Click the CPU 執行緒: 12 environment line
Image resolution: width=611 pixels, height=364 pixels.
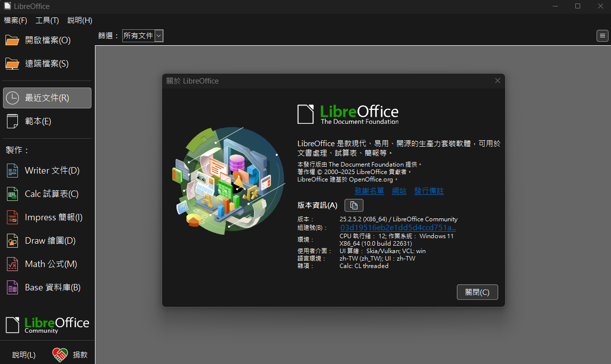tap(397, 236)
